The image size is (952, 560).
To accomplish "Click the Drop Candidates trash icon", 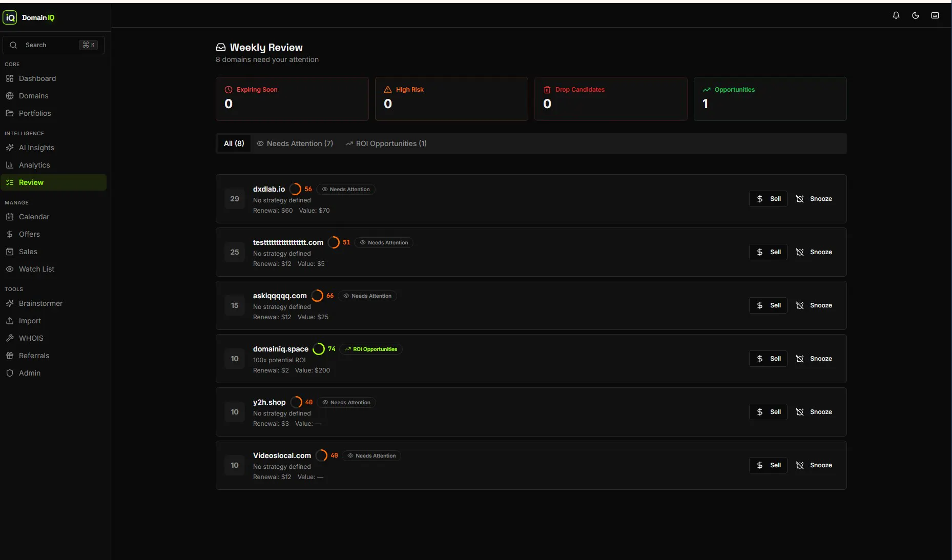I will click(x=547, y=90).
